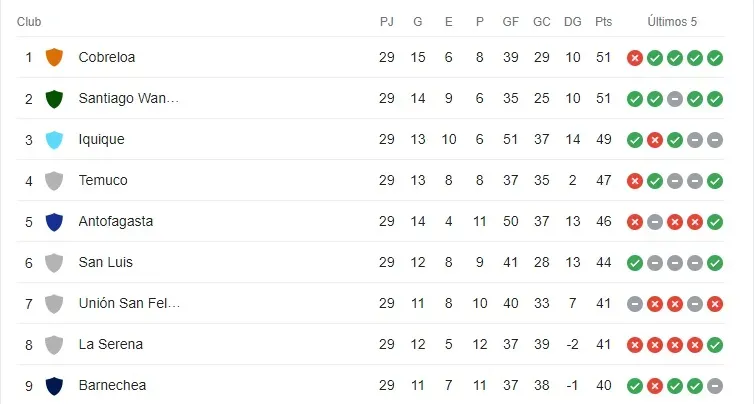Viewport: 754px width, 404px height.
Task: Click Barnechea's gray draw result icon
Action: tap(714, 385)
